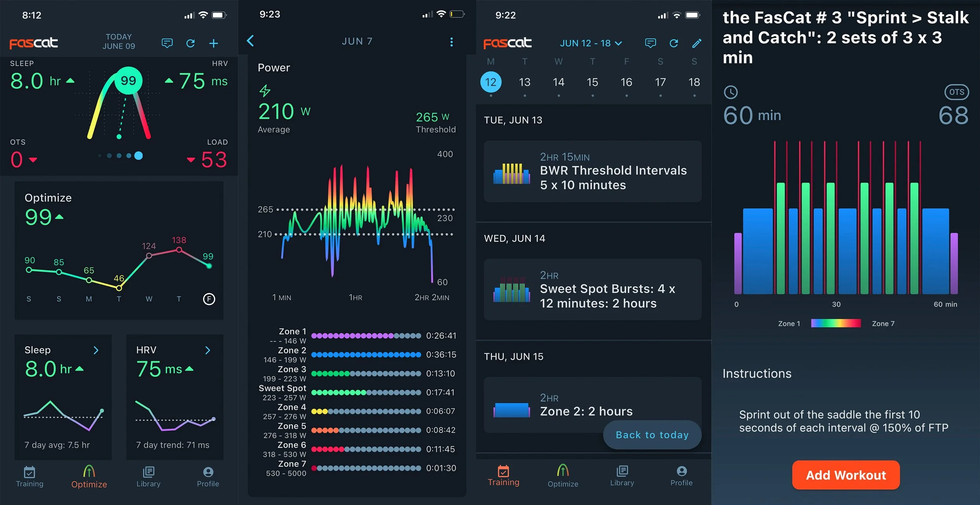Open the message icon beside JUN 12 - 18
980x505 pixels.
coord(650,43)
